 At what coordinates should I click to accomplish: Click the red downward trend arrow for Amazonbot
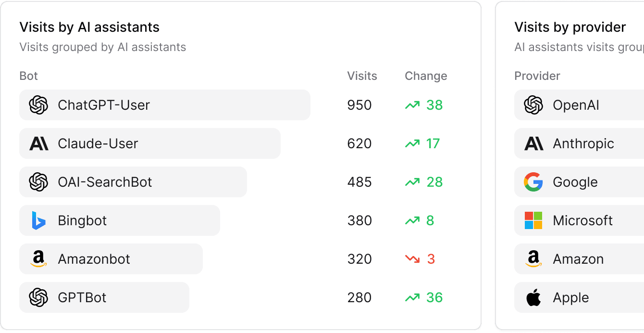(412, 259)
